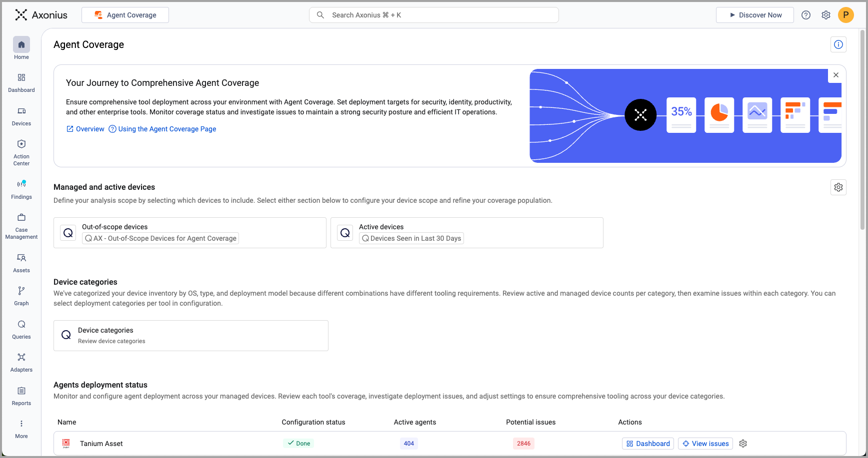Click the page vertical scrollbar

862,130
